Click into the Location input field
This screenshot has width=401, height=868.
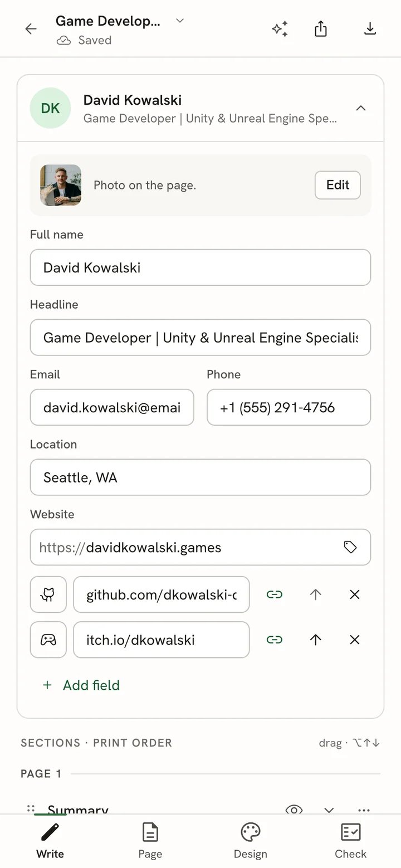tap(200, 477)
